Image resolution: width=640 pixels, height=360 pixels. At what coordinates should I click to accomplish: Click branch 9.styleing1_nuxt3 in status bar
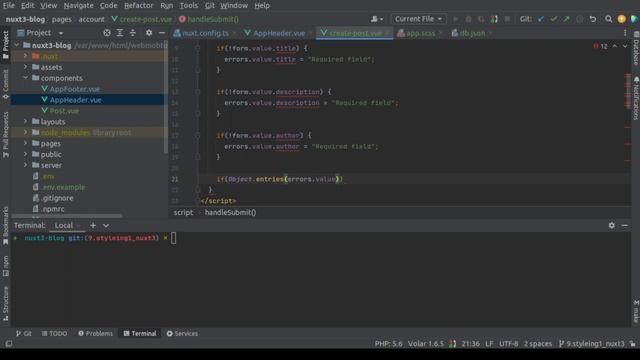pos(591,344)
